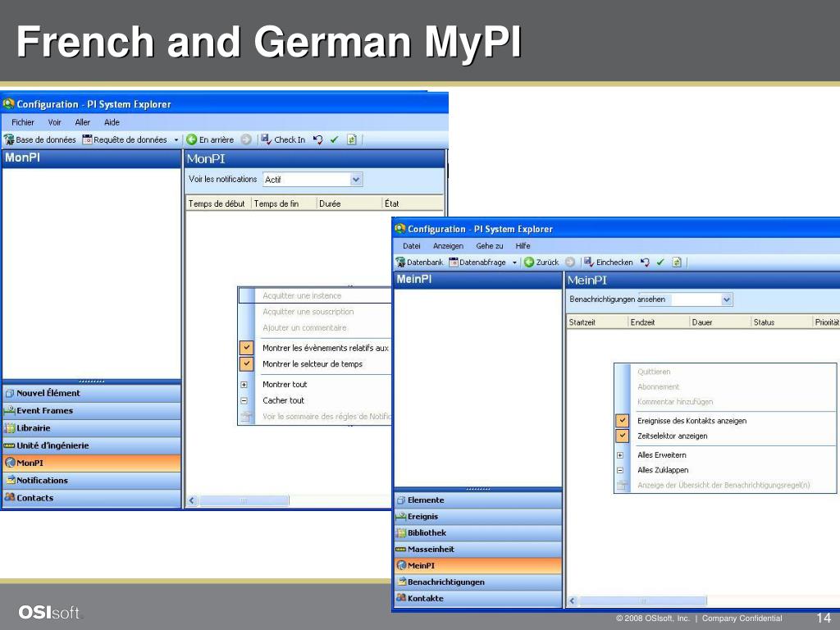Open Contacts navigation pane
The image size is (840, 630).
point(92,498)
